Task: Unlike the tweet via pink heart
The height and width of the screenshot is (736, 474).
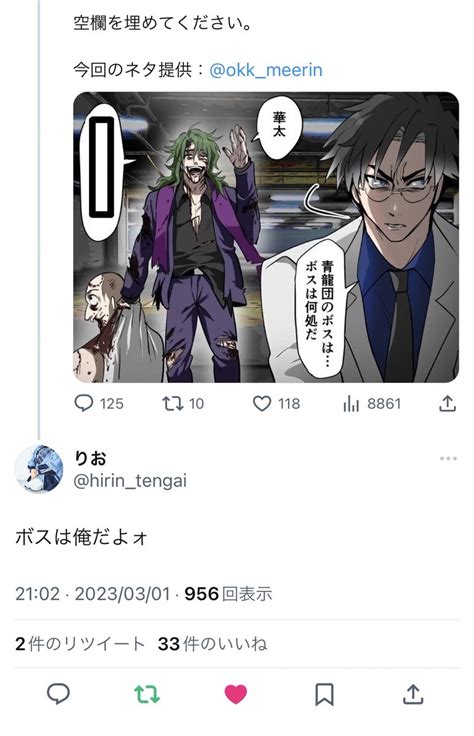Action: (236, 694)
